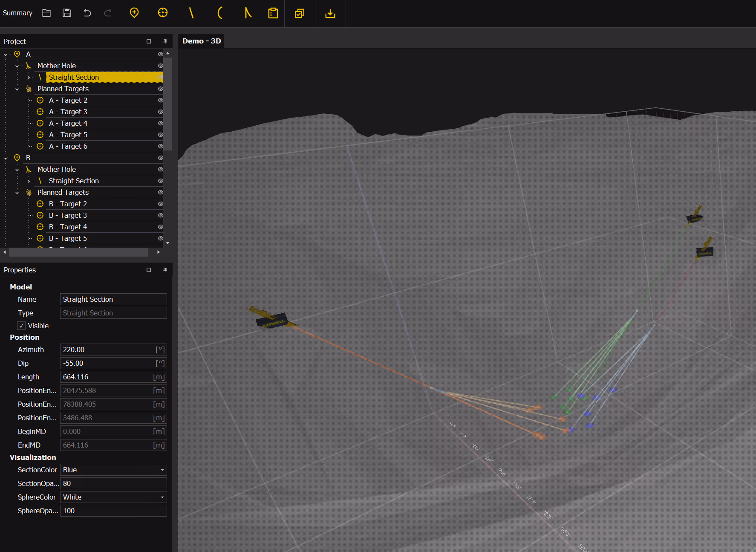Toggle visibility of B - Target 4
Screen dimensions: 756x552
coord(161,227)
